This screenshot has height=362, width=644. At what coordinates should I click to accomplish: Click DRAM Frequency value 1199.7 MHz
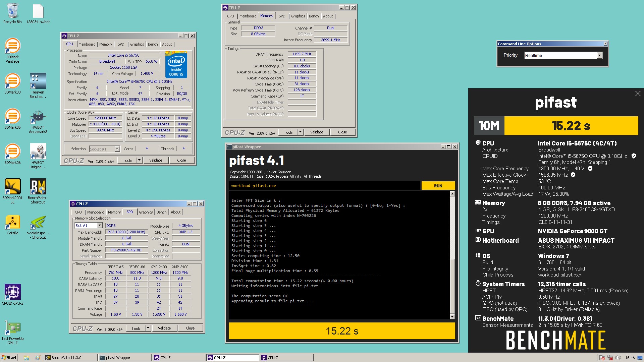(302, 54)
